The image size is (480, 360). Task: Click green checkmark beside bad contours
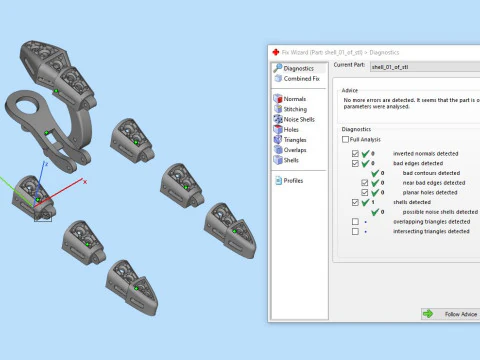375,173
